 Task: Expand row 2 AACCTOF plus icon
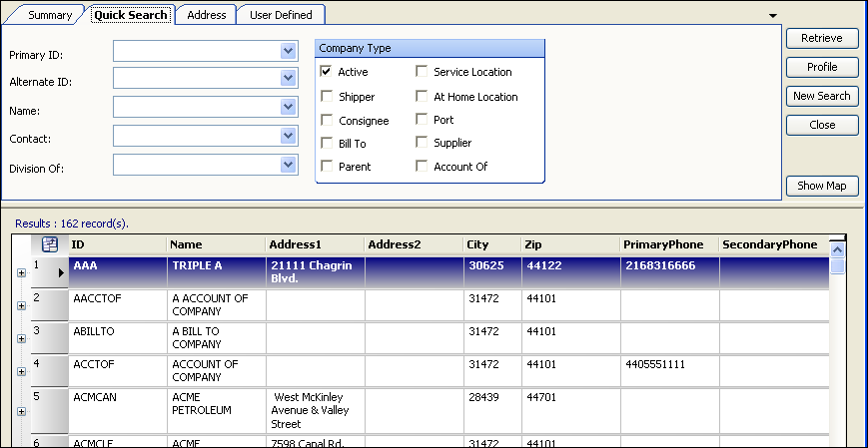coord(21,305)
